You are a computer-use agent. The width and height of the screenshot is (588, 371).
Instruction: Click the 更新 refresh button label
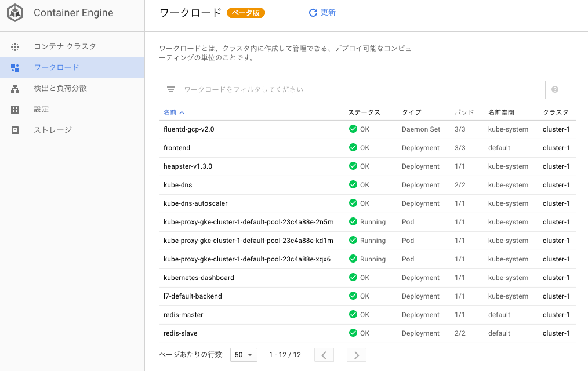(328, 13)
